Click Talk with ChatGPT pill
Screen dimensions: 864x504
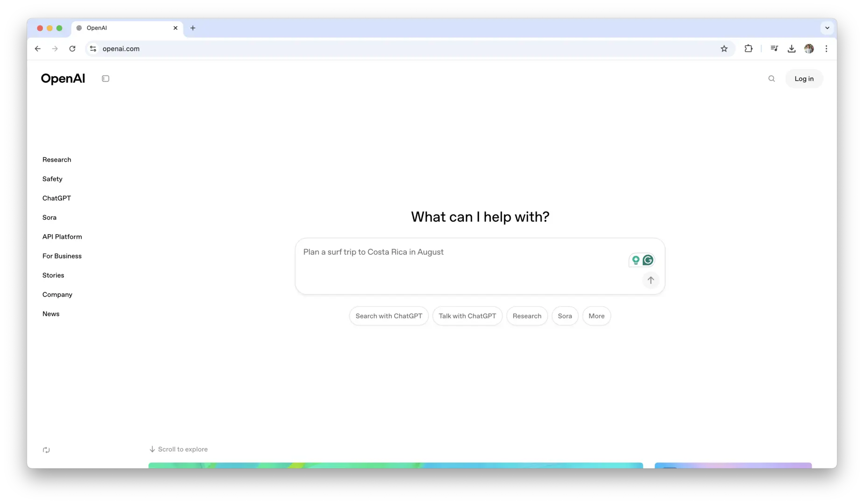click(467, 316)
